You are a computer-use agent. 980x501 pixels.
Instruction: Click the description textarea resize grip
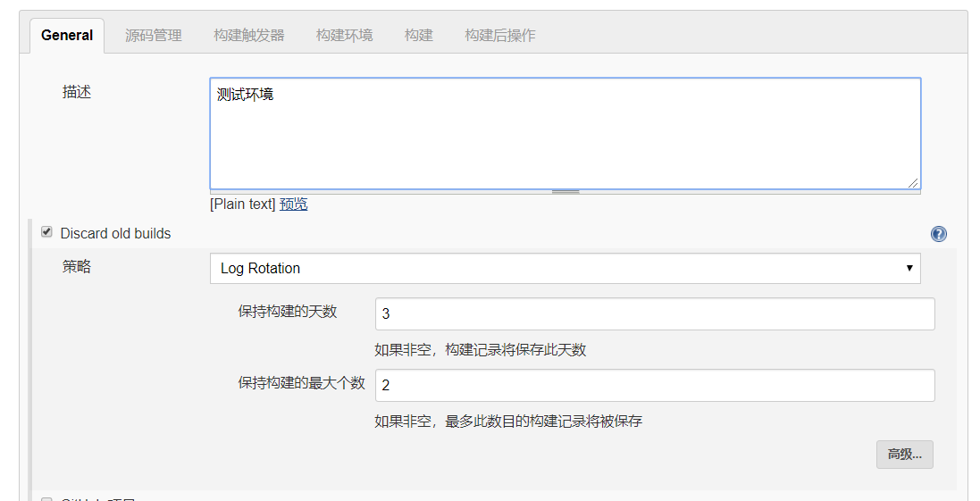click(913, 182)
